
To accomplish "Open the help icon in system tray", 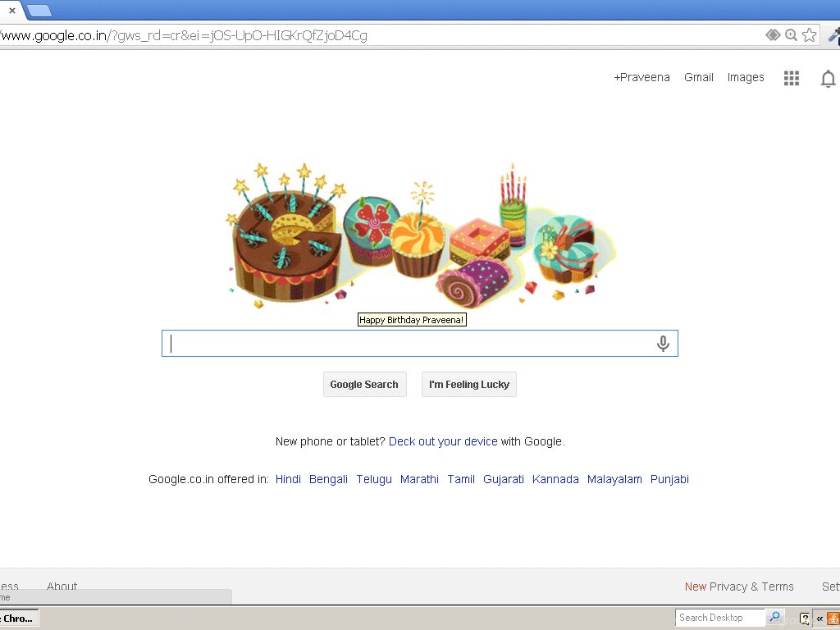I will pos(804,619).
